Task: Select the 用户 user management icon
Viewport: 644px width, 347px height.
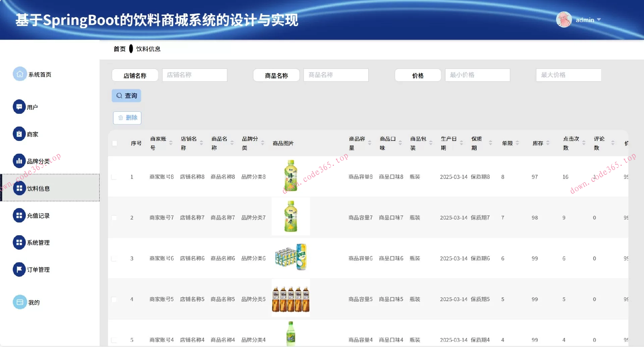Action: [x=19, y=107]
